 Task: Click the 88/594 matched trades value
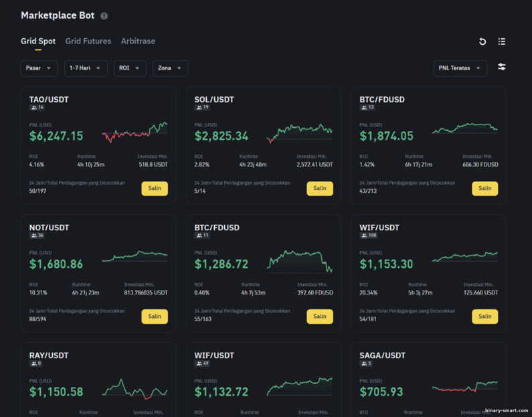tap(37, 319)
